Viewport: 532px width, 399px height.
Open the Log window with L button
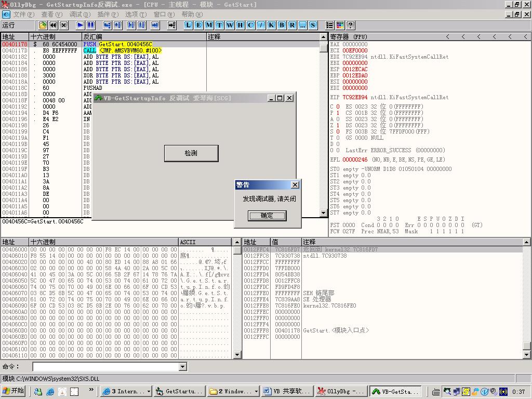pyautogui.click(x=188, y=25)
